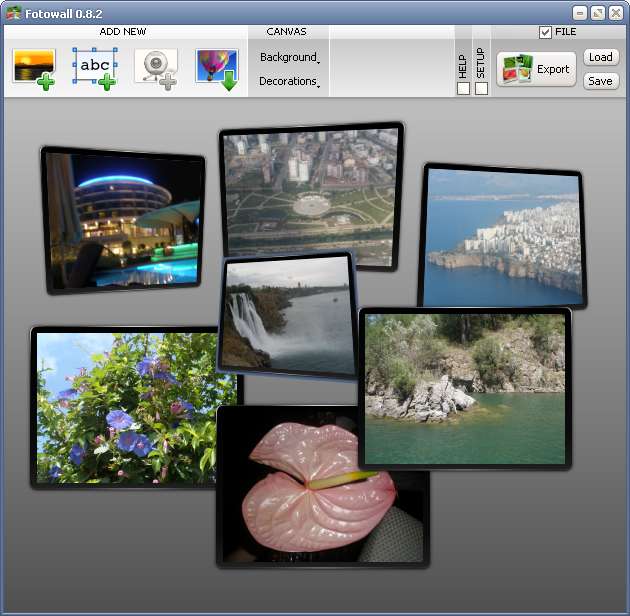Click the Export button
The height and width of the screenshot is (616, 630).
(536, 69)
